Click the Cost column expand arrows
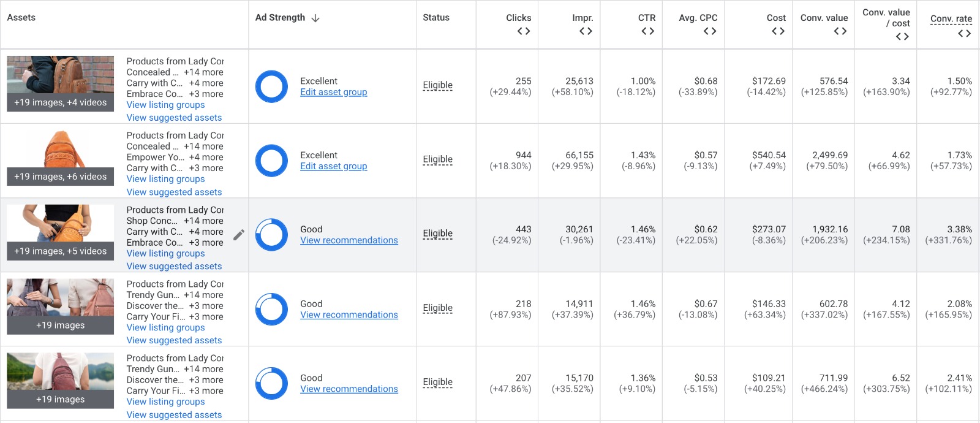The width and height of the screenshot is (980, 423). [x=778, y=31]
